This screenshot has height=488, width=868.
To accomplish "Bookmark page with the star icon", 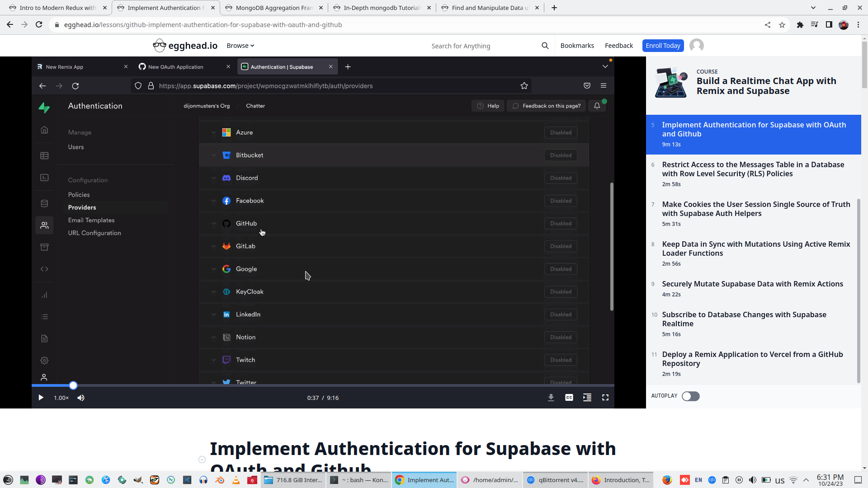I will pos(782,25).
